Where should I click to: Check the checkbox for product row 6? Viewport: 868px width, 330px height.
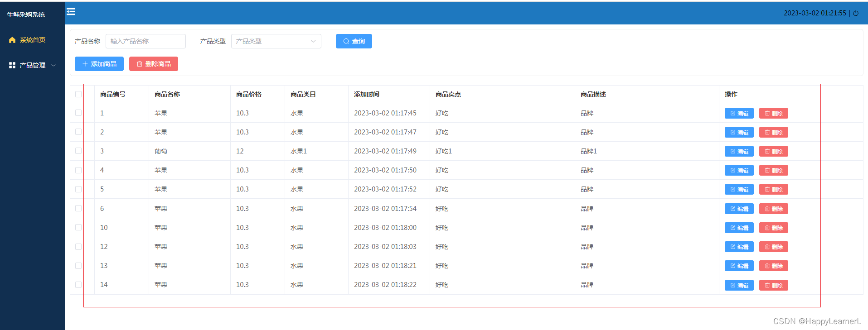pos(78,208)
